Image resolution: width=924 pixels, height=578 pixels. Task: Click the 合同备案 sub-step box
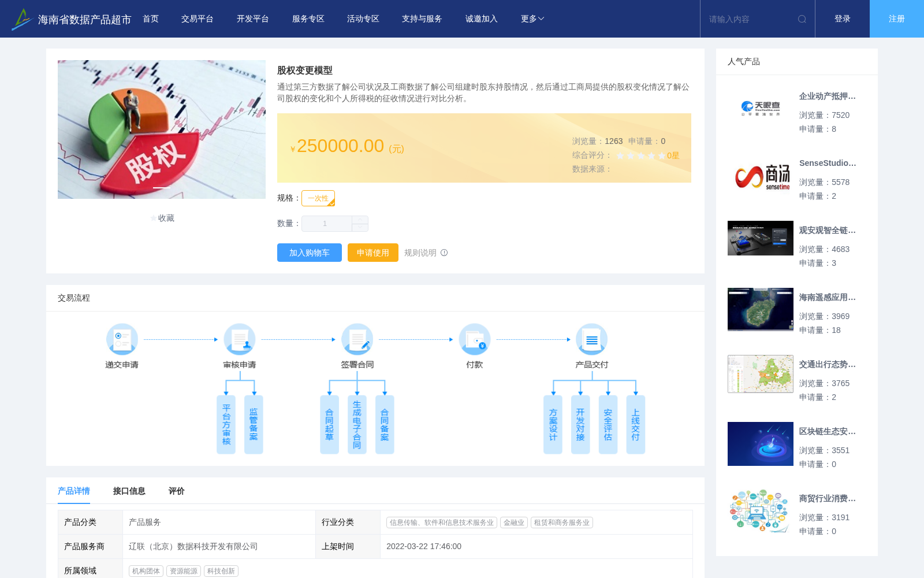[x=385, y=425]
